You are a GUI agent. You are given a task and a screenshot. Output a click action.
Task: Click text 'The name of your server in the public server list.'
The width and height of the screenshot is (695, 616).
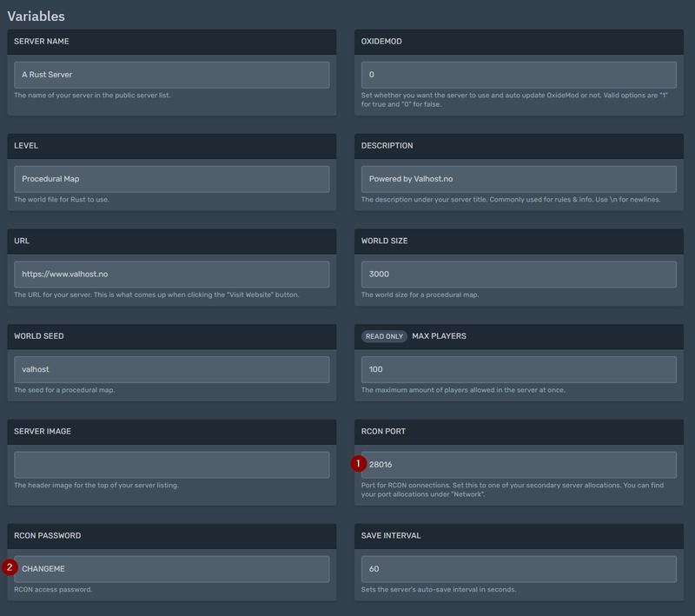92,96
